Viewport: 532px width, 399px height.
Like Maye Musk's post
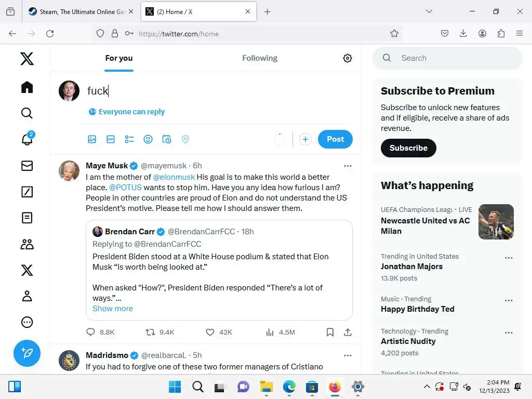[x=210, y=332]
